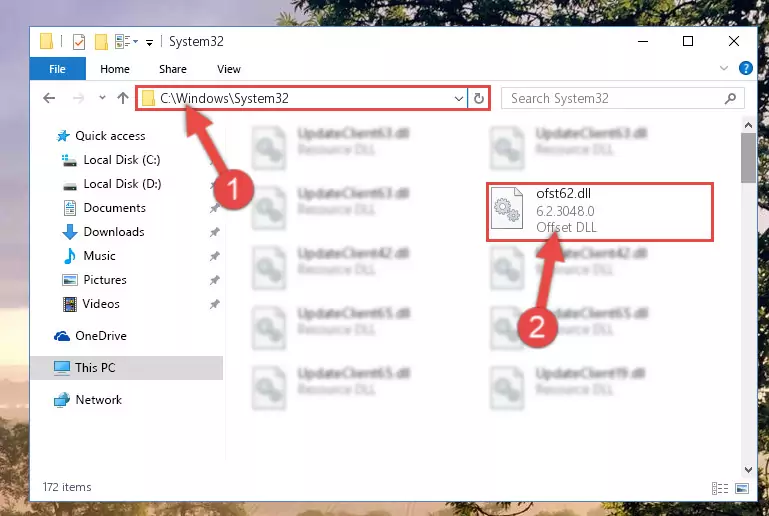Viewport: 769px width, 516px height.
Task: Click the pin icon next to Videos
Action: (214, 304)
